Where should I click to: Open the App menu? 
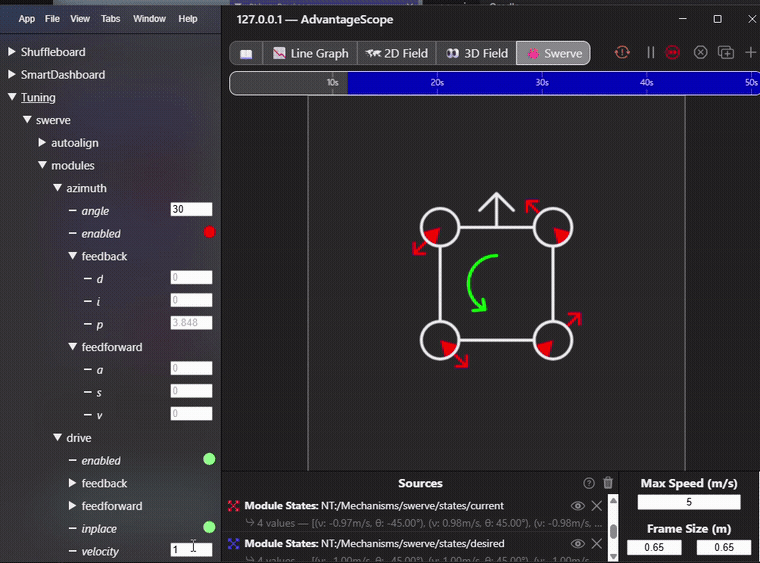coord(27,19)
